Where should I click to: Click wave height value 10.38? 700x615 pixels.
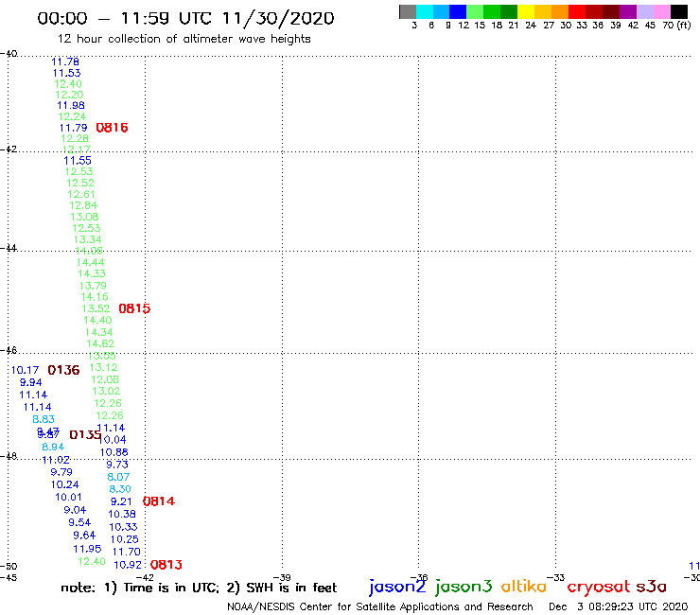point(122,514)
